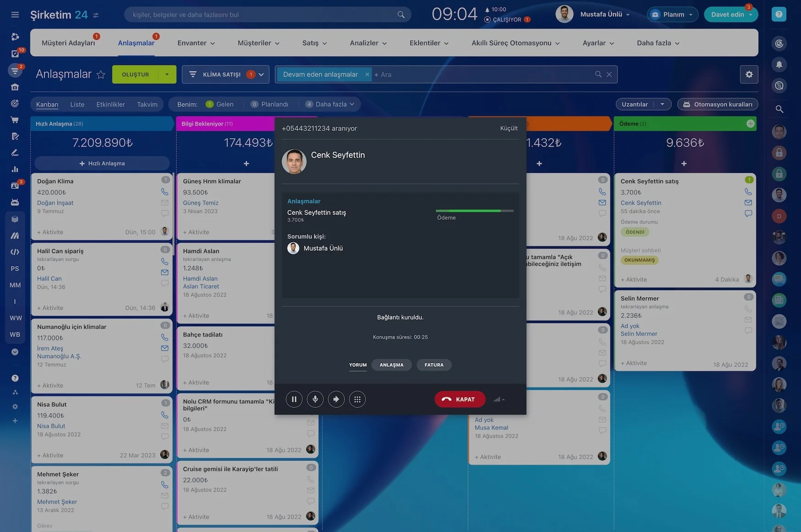This screenshot has height=532, width=801.
Task: Open the left sidebar help question mark
Action: pos(15,378)
